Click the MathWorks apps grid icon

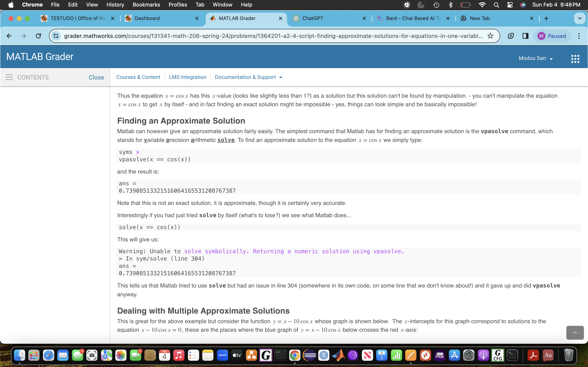[575, 59]
